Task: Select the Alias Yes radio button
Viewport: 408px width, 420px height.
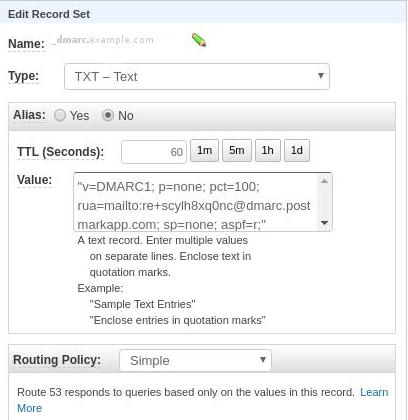Action: pos(60,115)
